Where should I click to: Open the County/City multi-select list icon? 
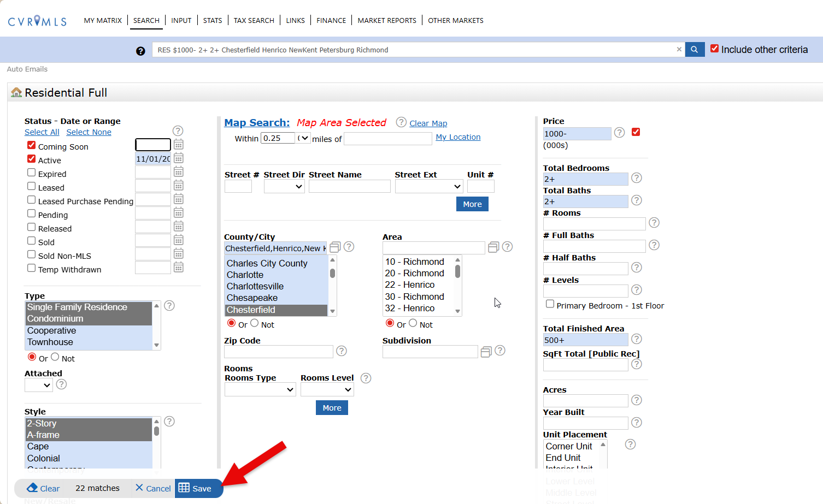[335, 247]
